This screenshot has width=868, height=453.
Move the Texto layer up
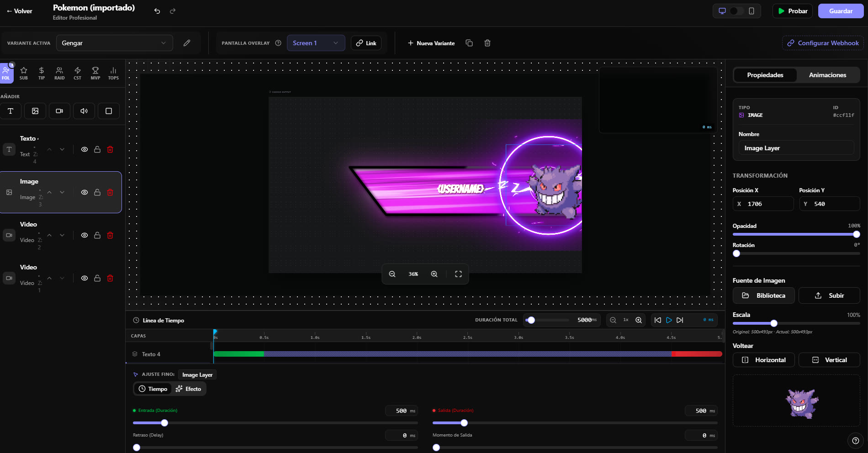click(x=49, y=149)
